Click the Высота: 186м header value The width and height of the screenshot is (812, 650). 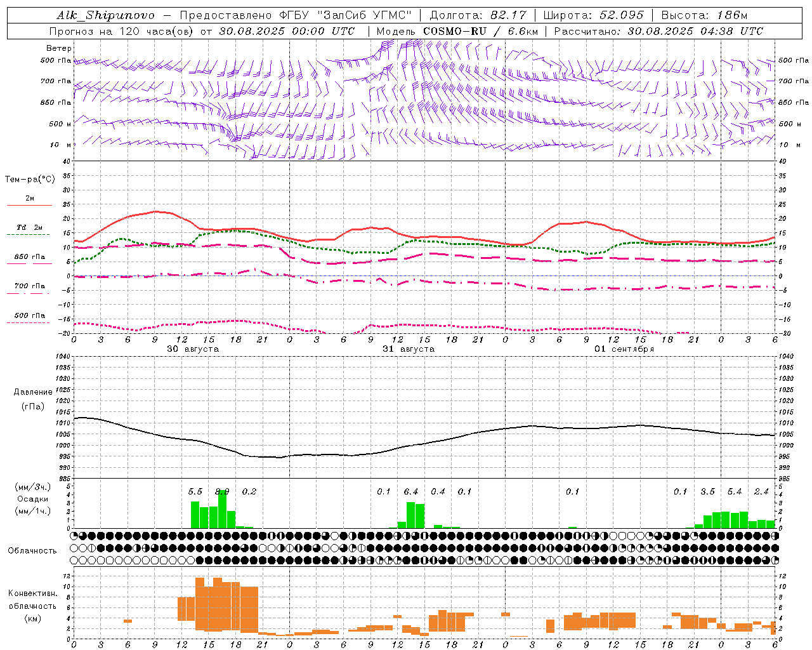coord(704,15)
